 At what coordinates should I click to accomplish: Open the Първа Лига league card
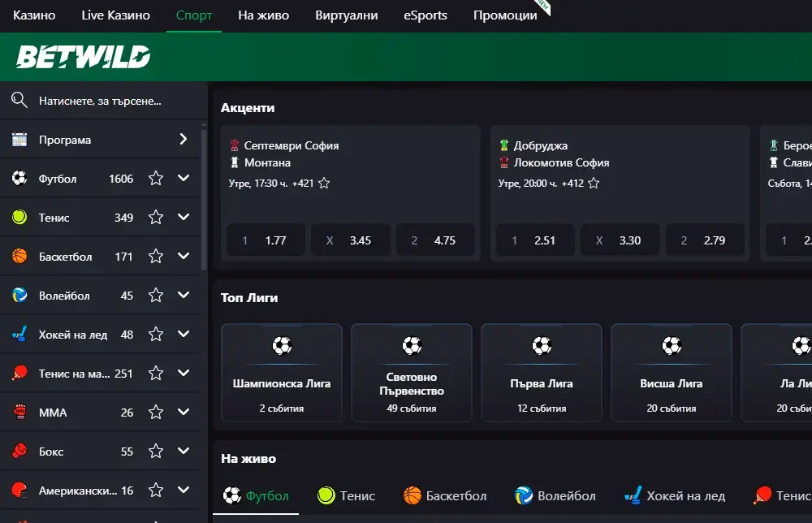coord(542,372)
